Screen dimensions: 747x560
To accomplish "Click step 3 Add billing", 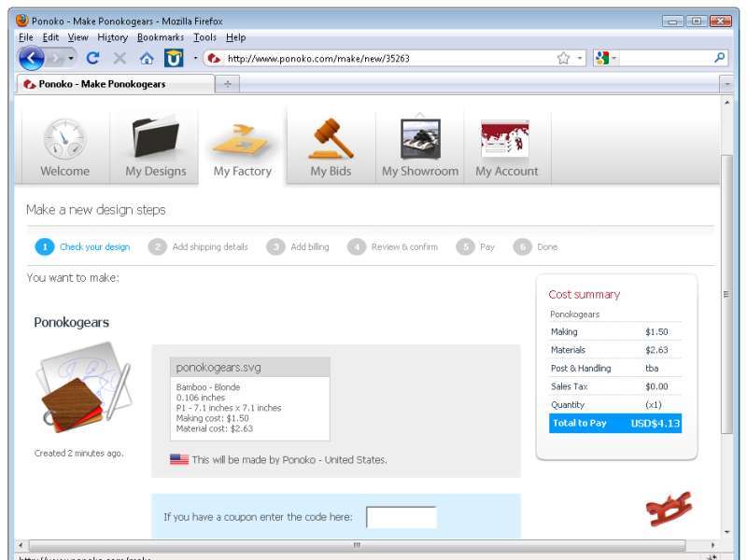I will 298,246.
